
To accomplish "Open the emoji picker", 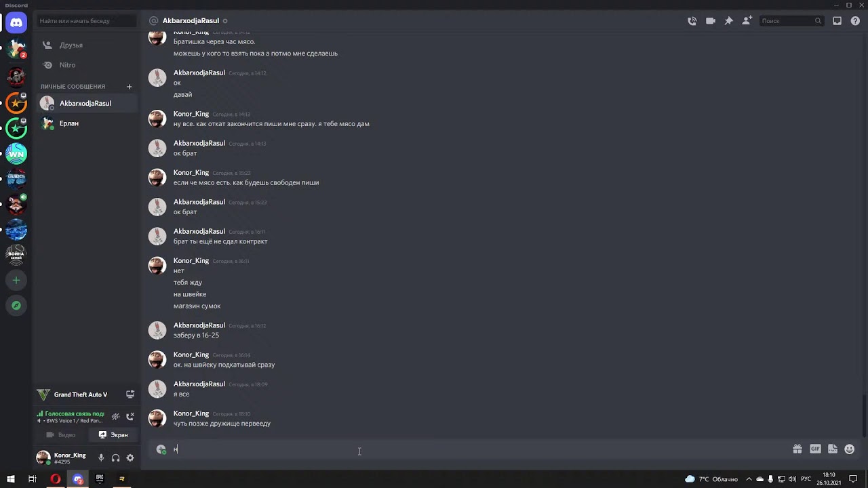I will pyautogui.click(x=850, y=449).
